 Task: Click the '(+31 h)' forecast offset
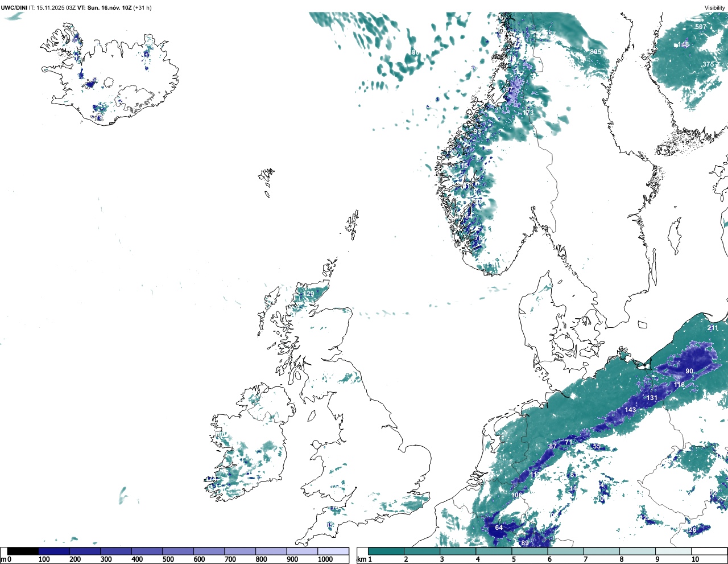pos(142,8)
